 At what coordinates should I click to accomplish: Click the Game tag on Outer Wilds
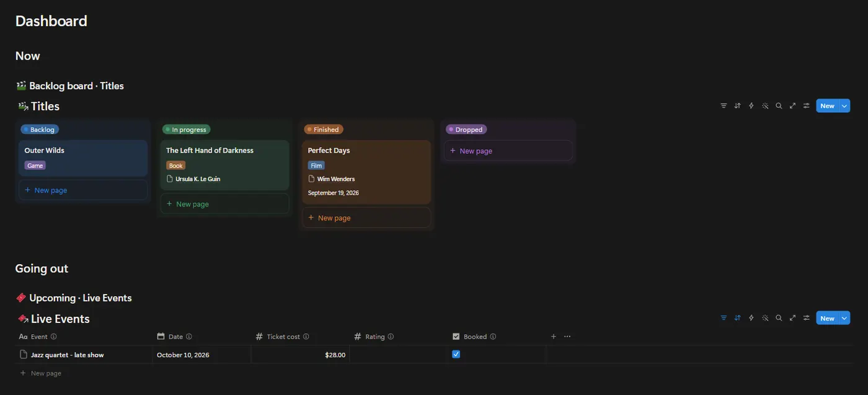pos(35,166)
